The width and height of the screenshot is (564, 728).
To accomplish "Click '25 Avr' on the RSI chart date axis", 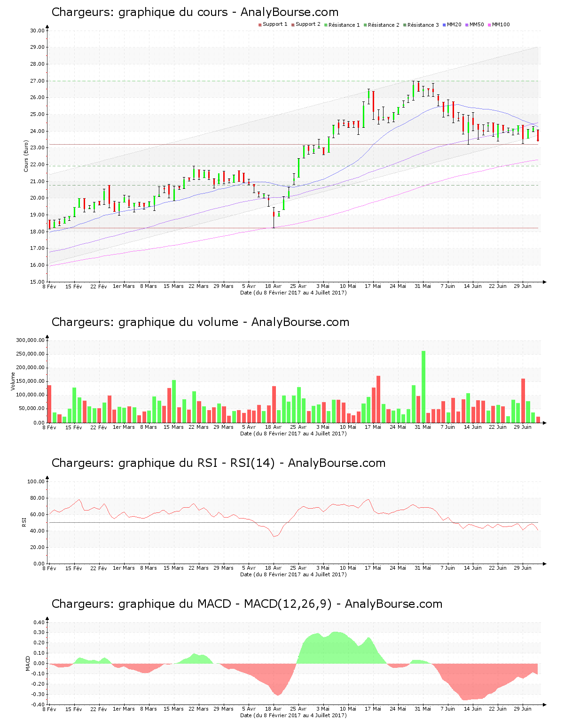I will (298, 568).
